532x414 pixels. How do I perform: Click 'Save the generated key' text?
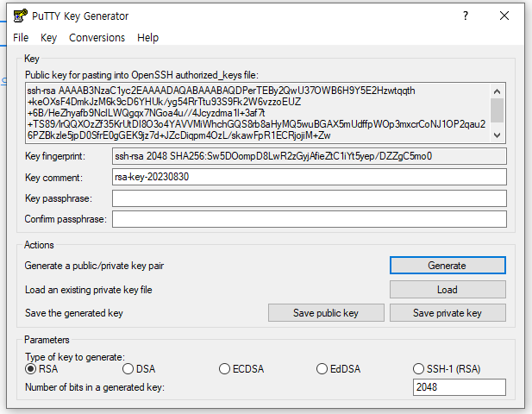click(x=74, y=313)
